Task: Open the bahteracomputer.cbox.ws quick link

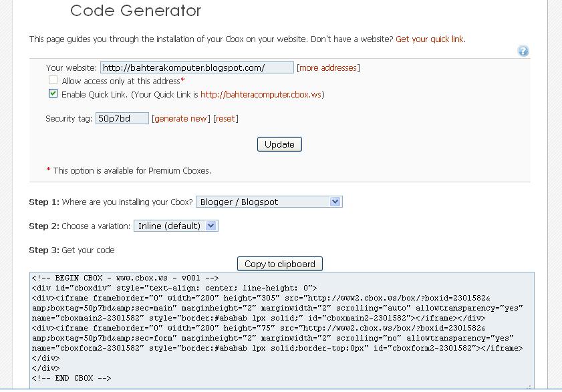Action: coord(261,95)
